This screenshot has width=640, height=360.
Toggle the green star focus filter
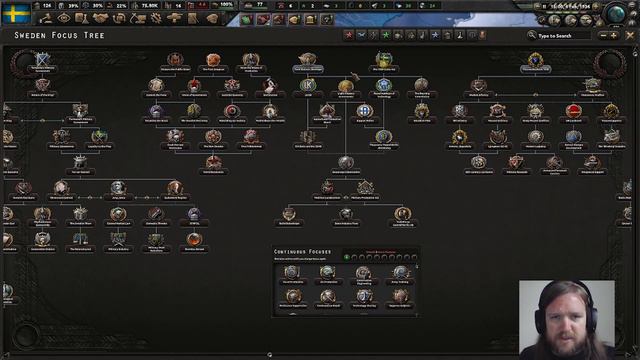click(x=385, y=36)
